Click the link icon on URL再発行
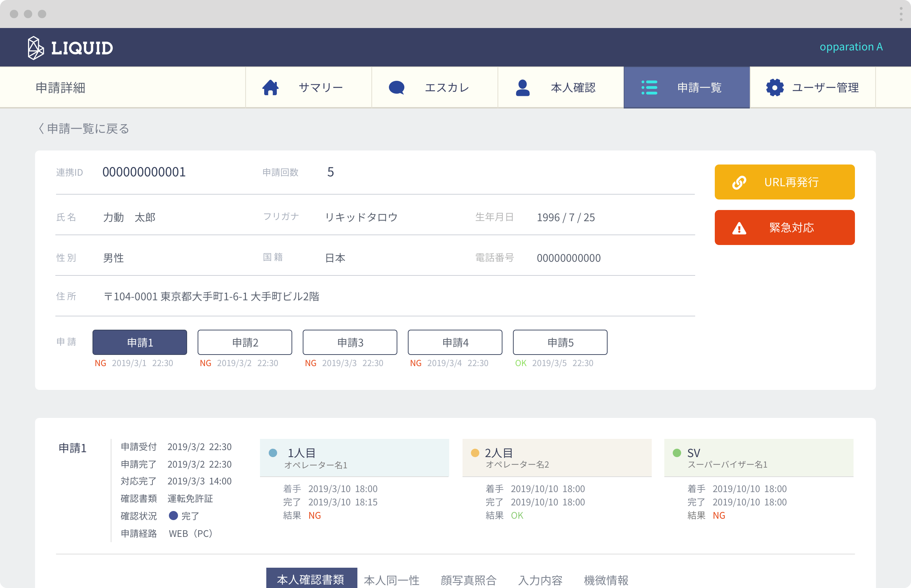The height and width of the screenshot is (588, 911). pyautogui.click(x=739, y=182)
